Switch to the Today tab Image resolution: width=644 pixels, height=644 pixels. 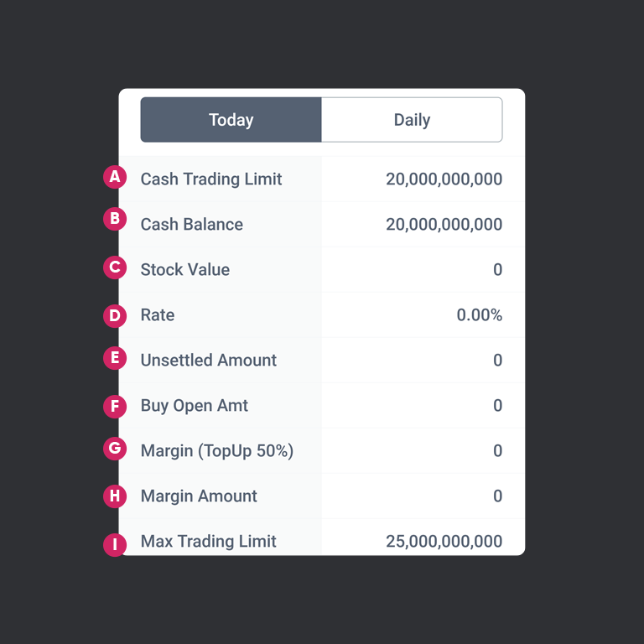(x=231, y=120)
